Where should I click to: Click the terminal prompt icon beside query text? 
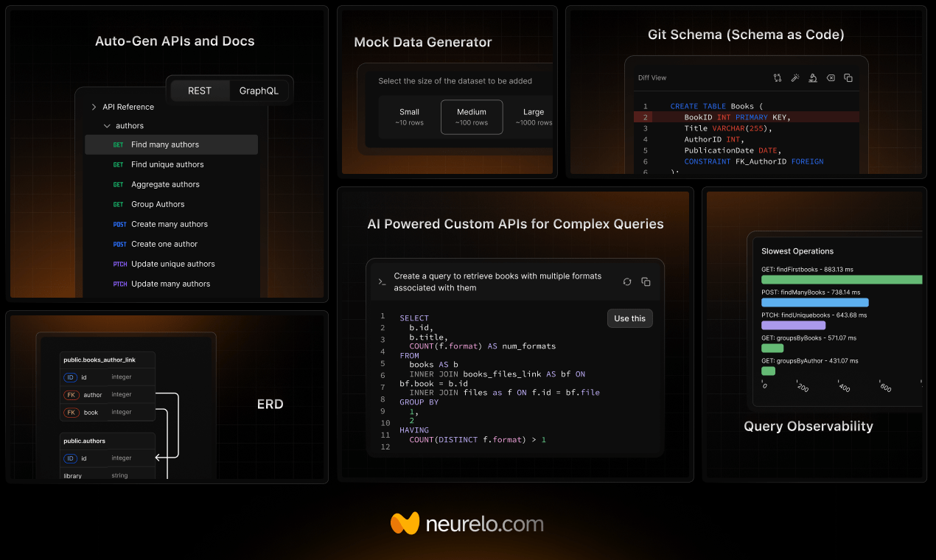point(382,281)
